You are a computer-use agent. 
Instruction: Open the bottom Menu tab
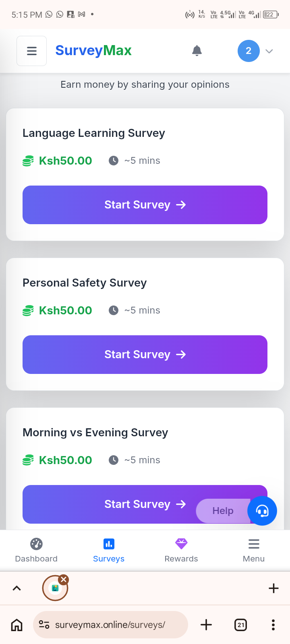tap(254, 550)
